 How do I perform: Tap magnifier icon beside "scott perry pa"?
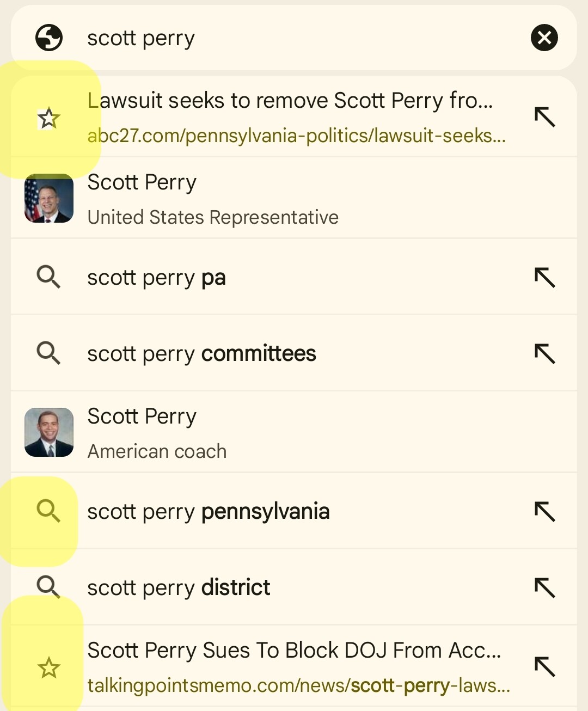pyautogui.click(x=48, y=277)
